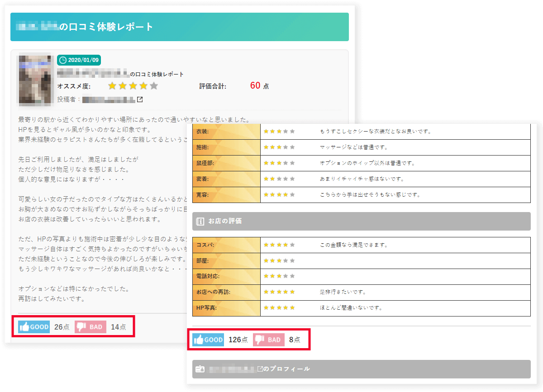This screenshot has height=392, width=543.
Task: Select the お店の評価 section header bar
Action: tap(361, 222)
